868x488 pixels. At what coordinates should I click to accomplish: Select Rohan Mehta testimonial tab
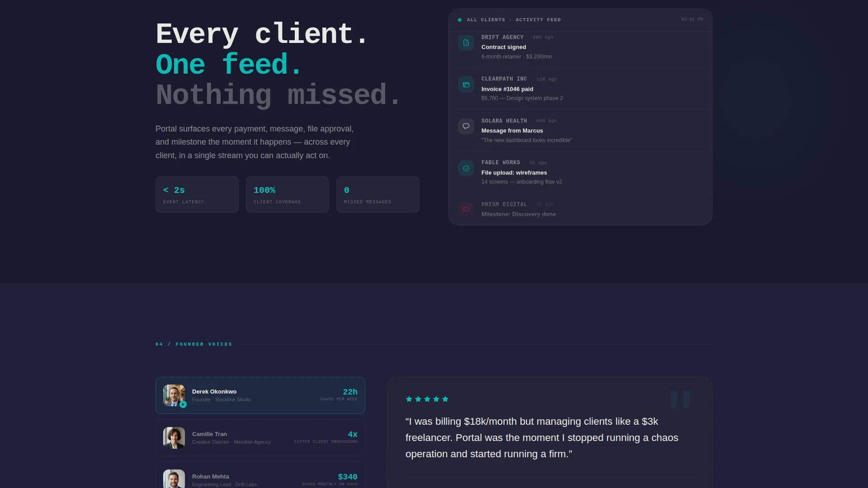click(x=260, y=475)
